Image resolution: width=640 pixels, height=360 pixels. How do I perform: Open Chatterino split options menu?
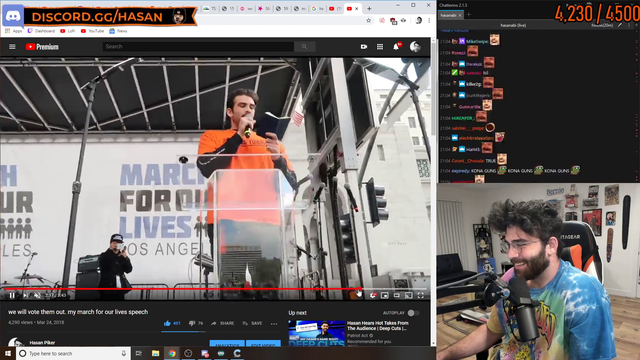point(629,25)
